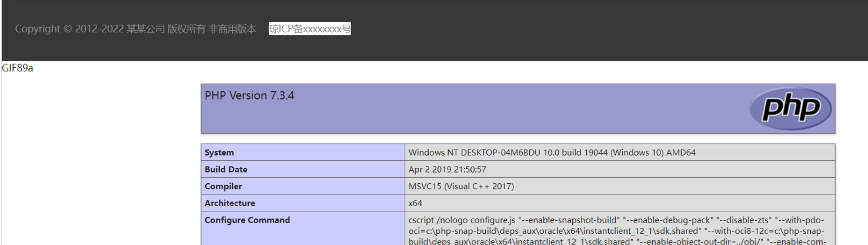
Task: Click the MSVC15 (Visual C++ 2017) value
Action: tap(461, 187)
